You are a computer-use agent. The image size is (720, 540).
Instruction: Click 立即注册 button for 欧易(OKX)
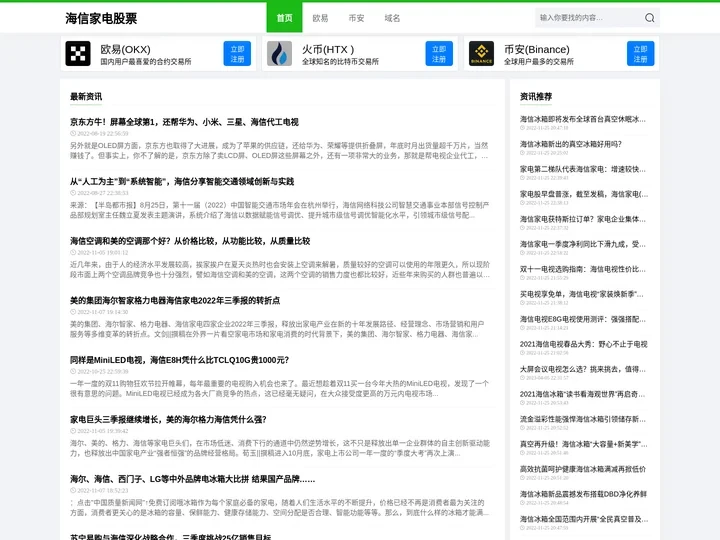coord(237,54)
